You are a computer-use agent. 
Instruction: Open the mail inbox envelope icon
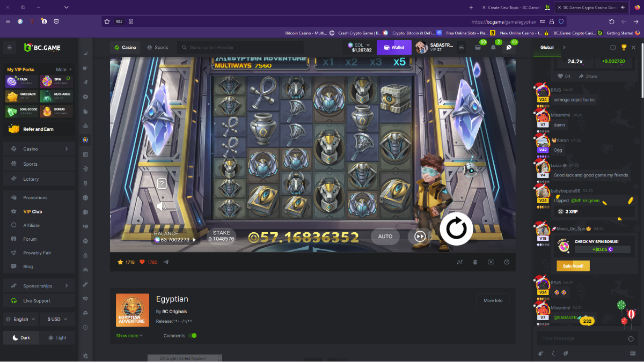point(478,47)
